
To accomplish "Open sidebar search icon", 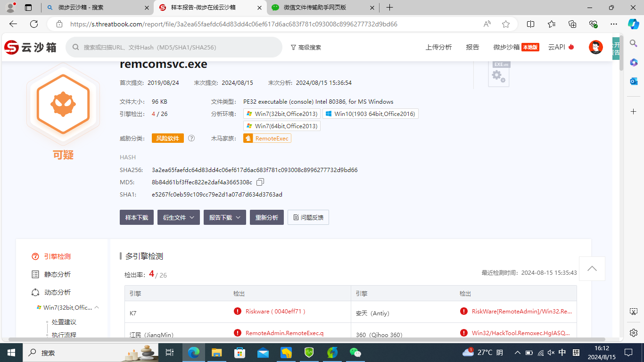I will 634,43.
